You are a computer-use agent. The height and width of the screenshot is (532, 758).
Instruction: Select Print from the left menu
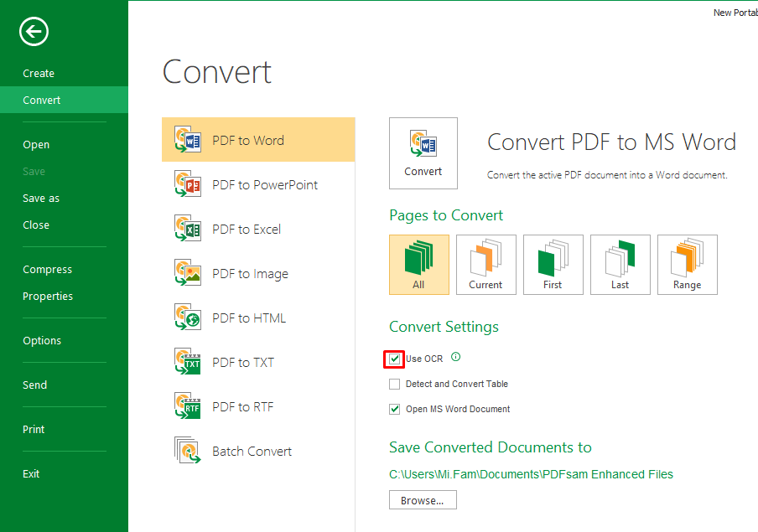[x=34, y=430]
